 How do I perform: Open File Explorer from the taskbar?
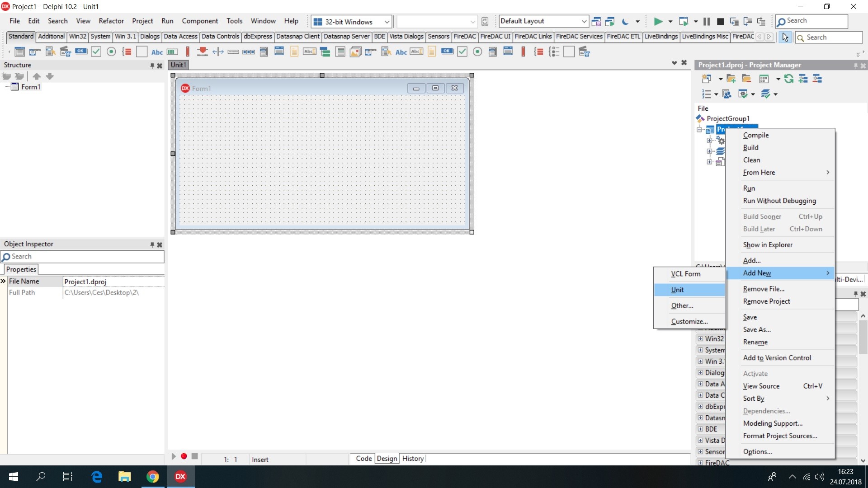[125, 476]
